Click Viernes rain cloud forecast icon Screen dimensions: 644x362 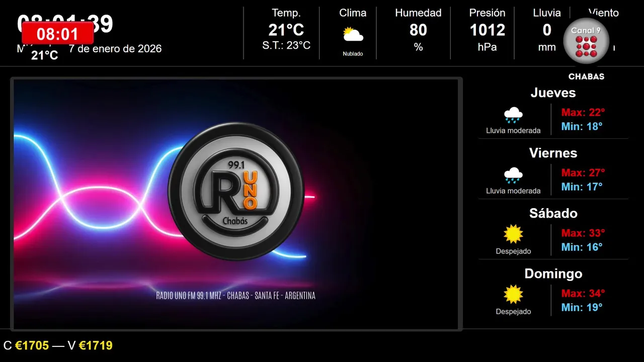[x=513, y=175]
